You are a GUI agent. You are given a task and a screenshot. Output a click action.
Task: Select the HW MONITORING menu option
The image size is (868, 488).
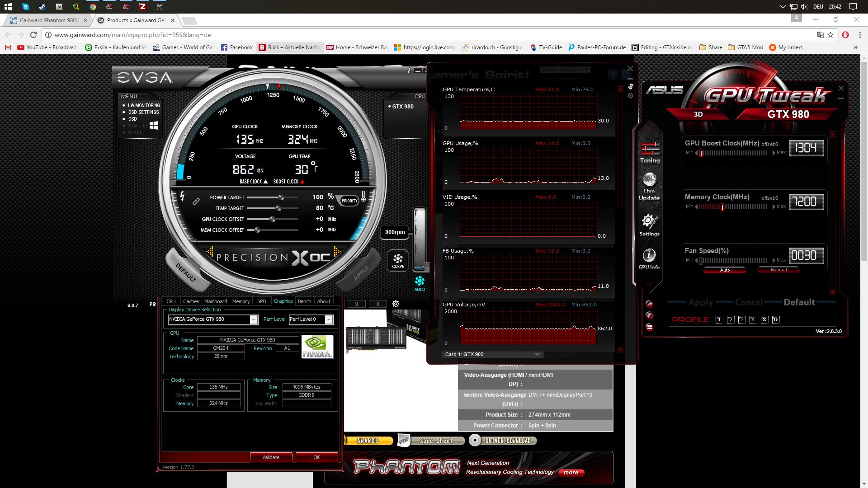click(x=143, y=105)
